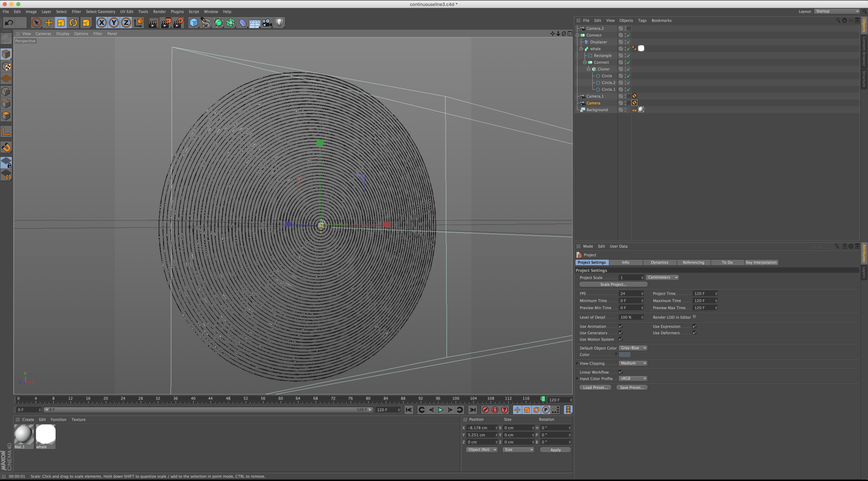Click the red question mark keyframe selection icon
868x481 pixels.
tap(504, 410)
